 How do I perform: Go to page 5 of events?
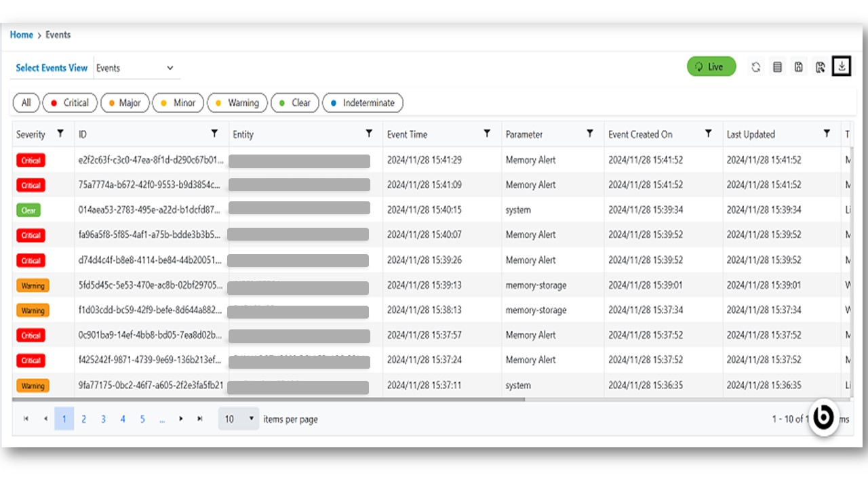click(142, 419)
